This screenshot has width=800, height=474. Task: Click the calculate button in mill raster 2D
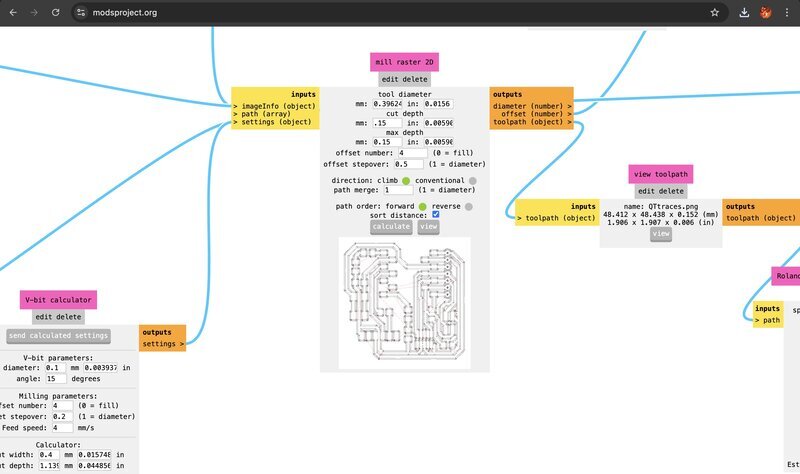click(x=391, y=227)
